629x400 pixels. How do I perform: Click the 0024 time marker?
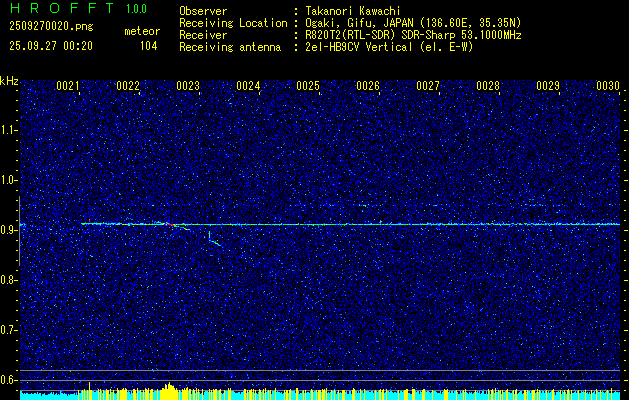click(248, 85)
